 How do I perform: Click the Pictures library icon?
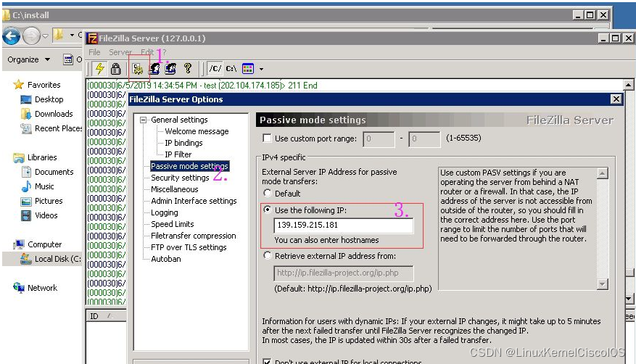pos(26,201)
